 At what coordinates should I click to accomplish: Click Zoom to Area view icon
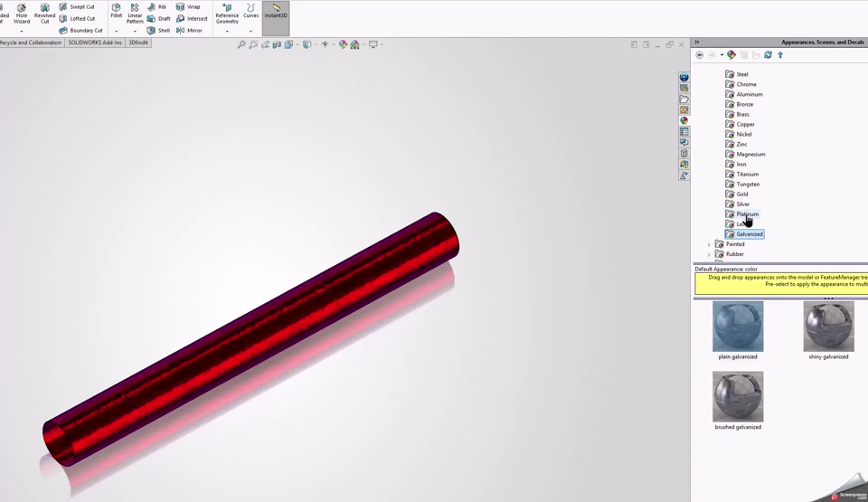[x=253, y=44]
